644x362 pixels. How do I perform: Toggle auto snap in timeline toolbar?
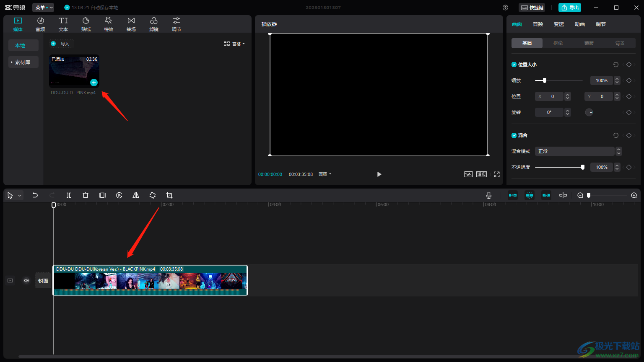530,195
